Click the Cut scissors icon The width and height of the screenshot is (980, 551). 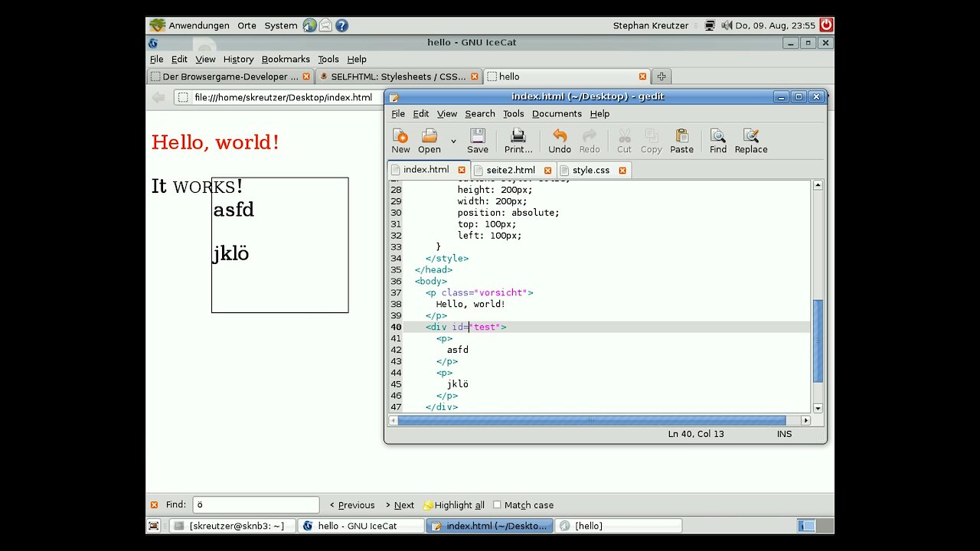[x=624, y=141]
